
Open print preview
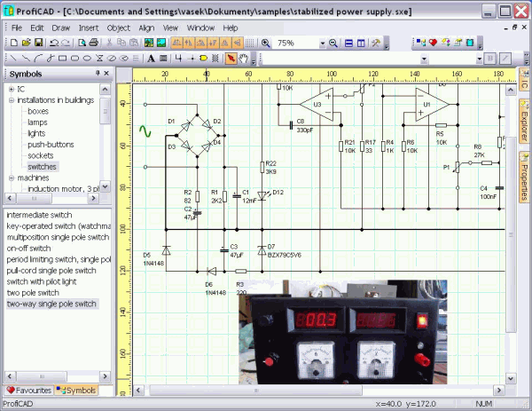tap(82, 43)
